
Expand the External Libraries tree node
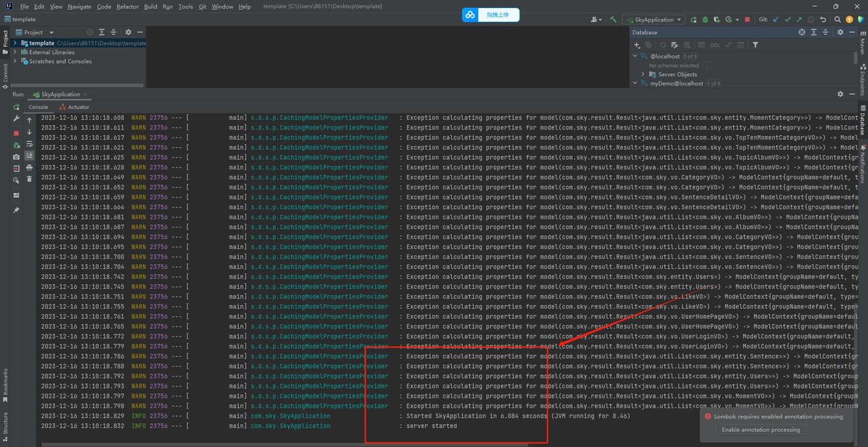pos(15,52)
